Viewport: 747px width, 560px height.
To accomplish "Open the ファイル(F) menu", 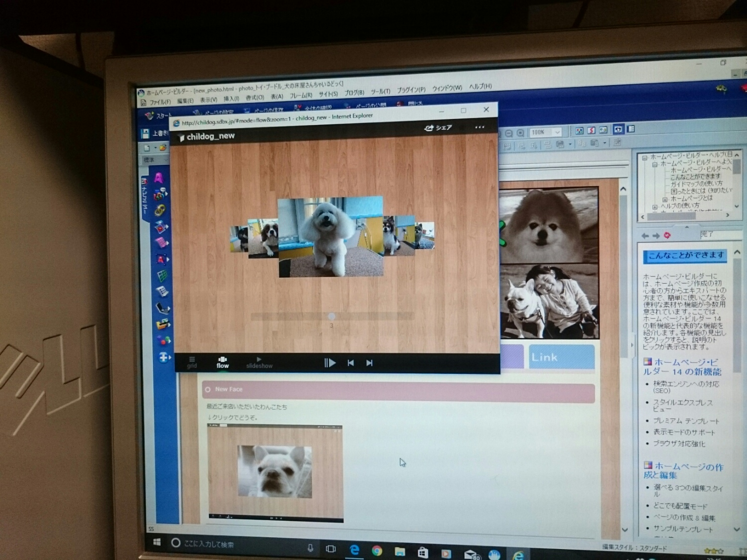I will click(159, 102).
